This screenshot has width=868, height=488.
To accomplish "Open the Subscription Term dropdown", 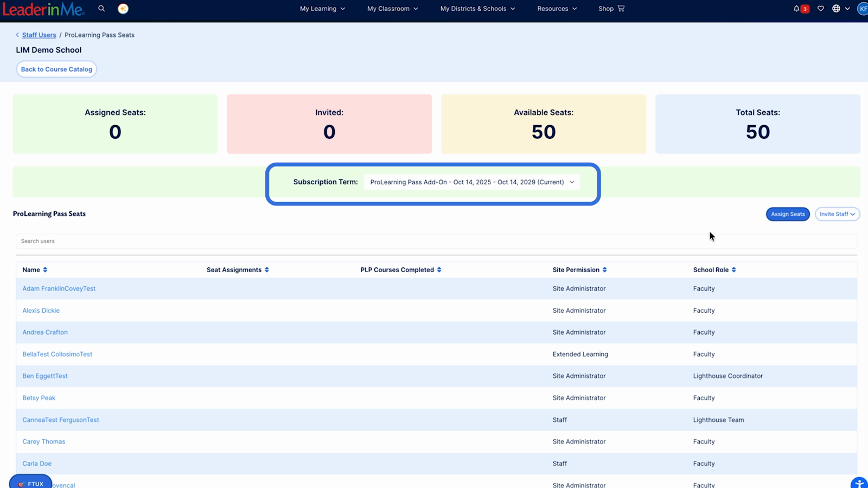I will (x=472, y=182).
